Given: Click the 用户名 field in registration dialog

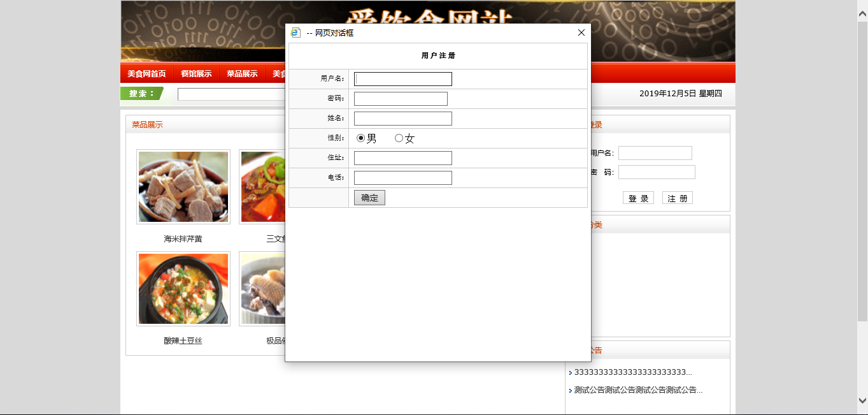Looking at the screenshot, I should [402, 79].
